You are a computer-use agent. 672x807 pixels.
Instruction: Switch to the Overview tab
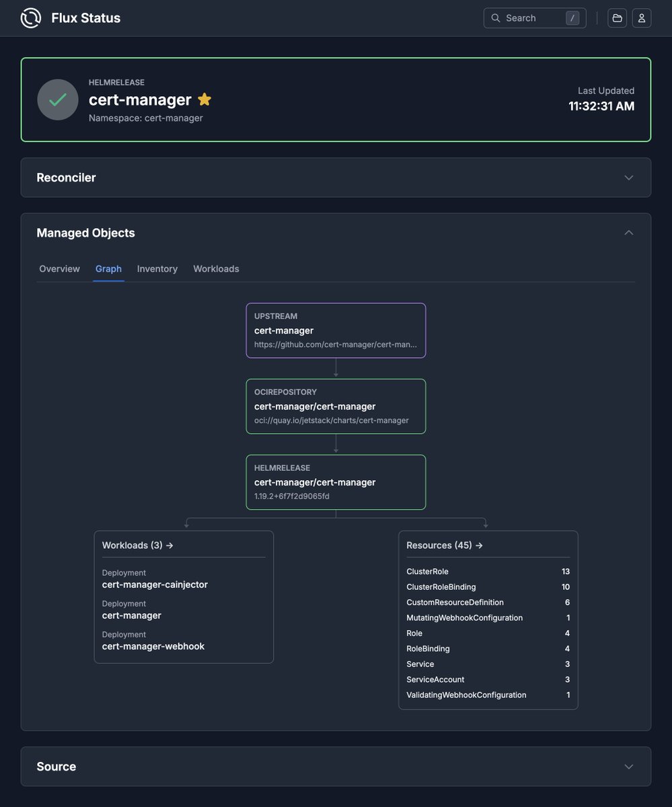pyautogui.click(x=59, y=269)
